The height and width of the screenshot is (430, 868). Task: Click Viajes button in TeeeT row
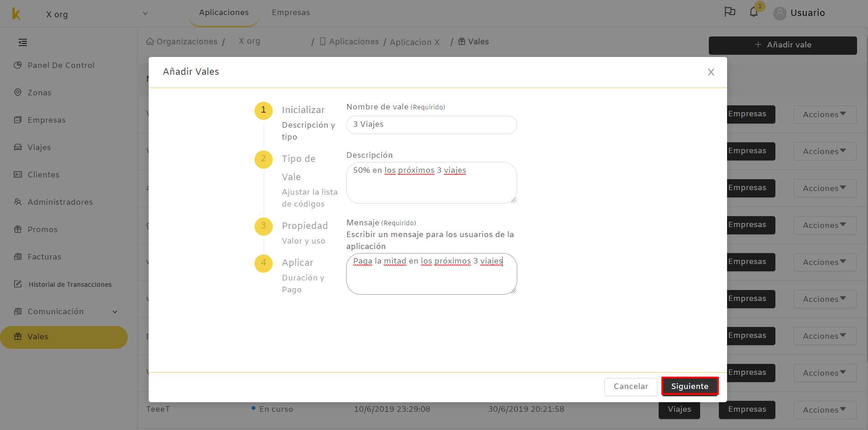[679, 409]
